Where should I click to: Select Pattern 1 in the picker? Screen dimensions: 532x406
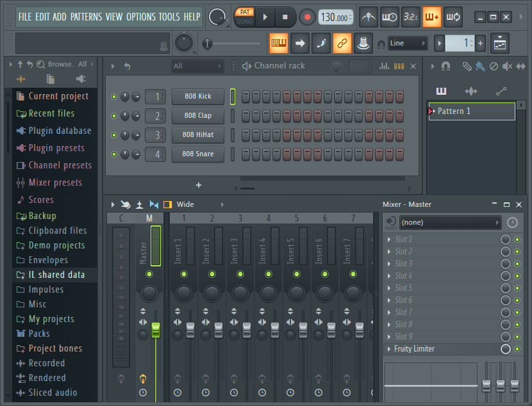(472, 111)
